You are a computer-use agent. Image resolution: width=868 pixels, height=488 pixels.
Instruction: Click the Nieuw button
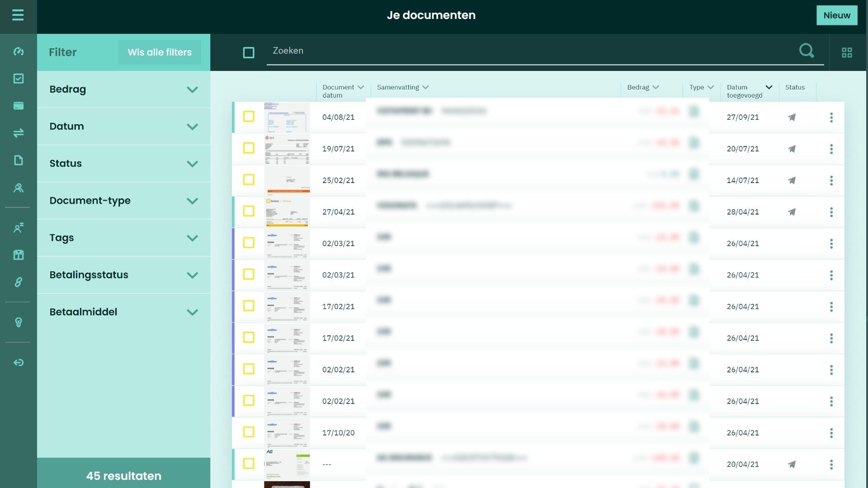836,15
